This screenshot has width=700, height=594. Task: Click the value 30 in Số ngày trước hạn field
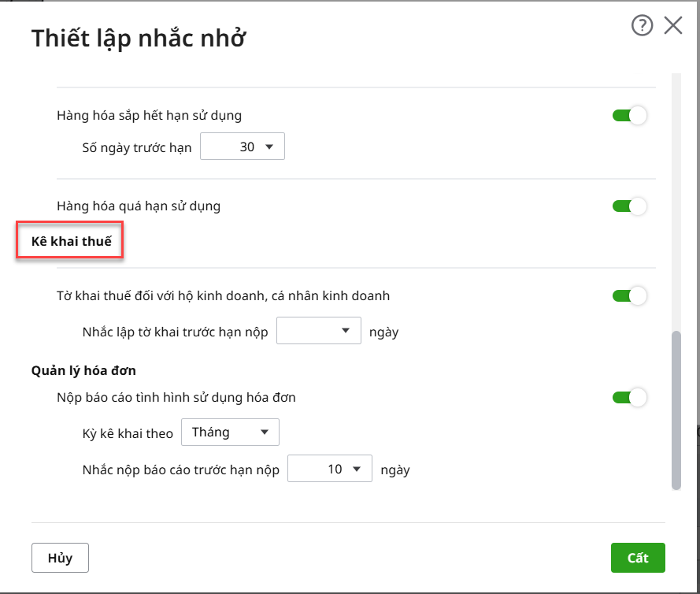point(246,147)
